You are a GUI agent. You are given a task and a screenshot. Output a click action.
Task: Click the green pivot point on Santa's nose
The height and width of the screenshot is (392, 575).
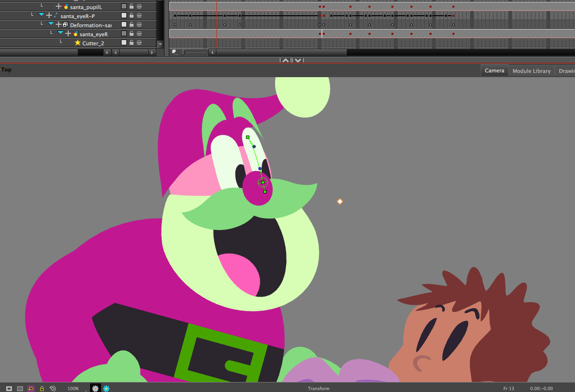pyautogui.click(x=263, y=182)
